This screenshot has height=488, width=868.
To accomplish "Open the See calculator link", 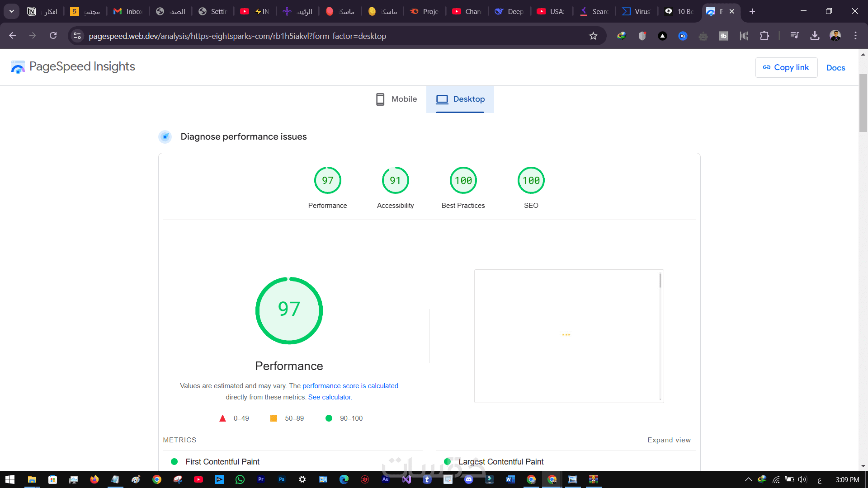I will click(330, 397).
